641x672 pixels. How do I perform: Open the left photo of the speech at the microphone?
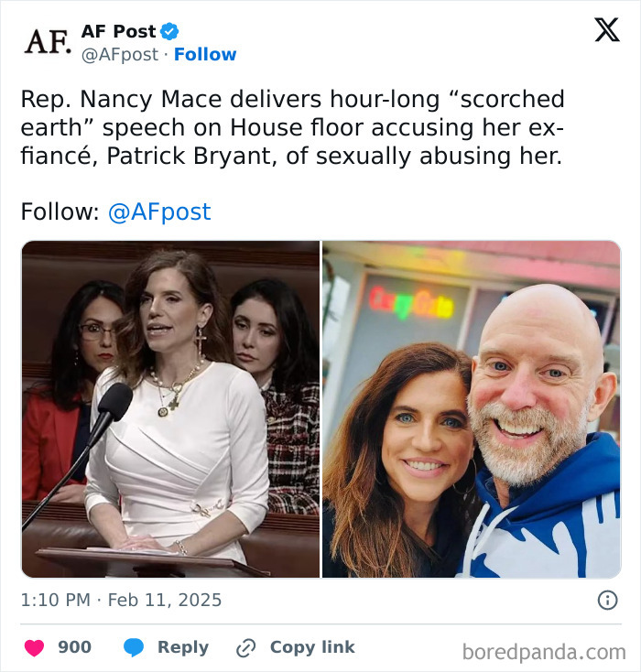[x=170, y=409]
